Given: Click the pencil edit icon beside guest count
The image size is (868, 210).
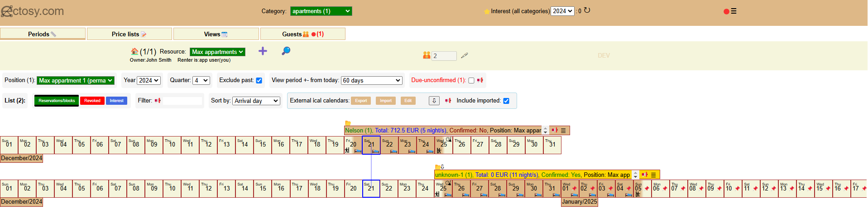Looking at the screenshot, I should tap(464, 56).
